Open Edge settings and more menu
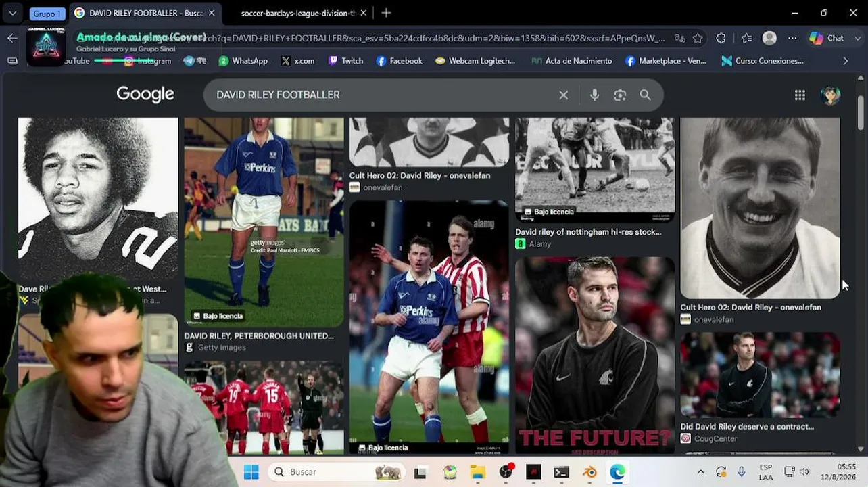This screenshot has width=868, height=487. (x=792, y=38)
